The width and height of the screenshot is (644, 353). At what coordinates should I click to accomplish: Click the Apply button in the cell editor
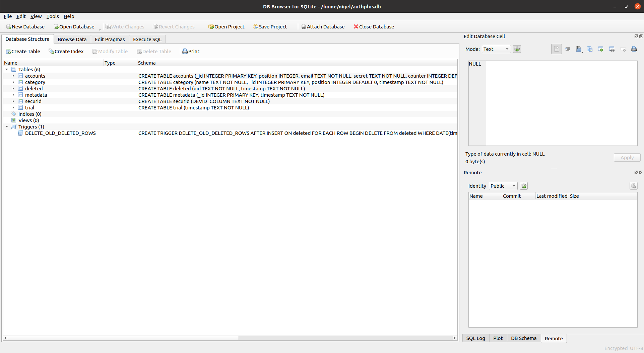[x=627, y=158]
